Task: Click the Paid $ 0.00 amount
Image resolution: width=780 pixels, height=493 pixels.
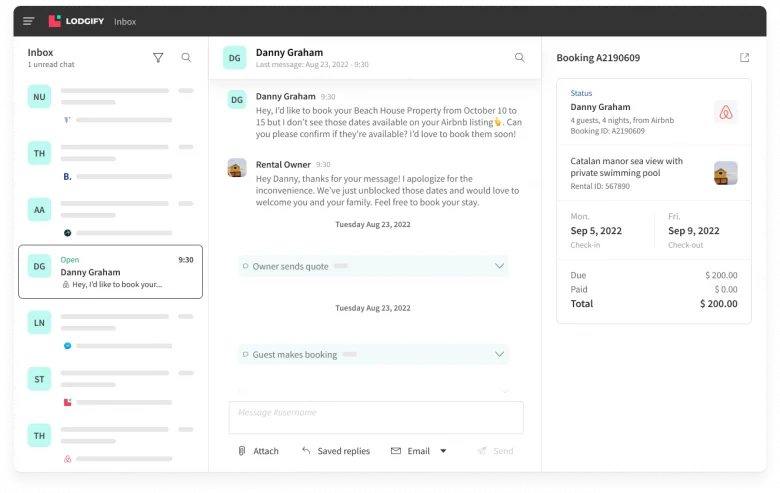Action: pos(726,289)
